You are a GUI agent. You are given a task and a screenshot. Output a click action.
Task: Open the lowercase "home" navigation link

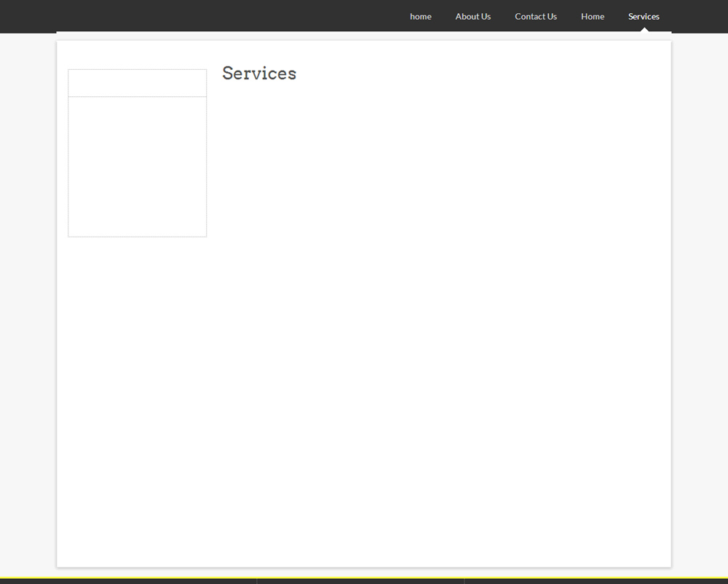click(x=421, y=16)
